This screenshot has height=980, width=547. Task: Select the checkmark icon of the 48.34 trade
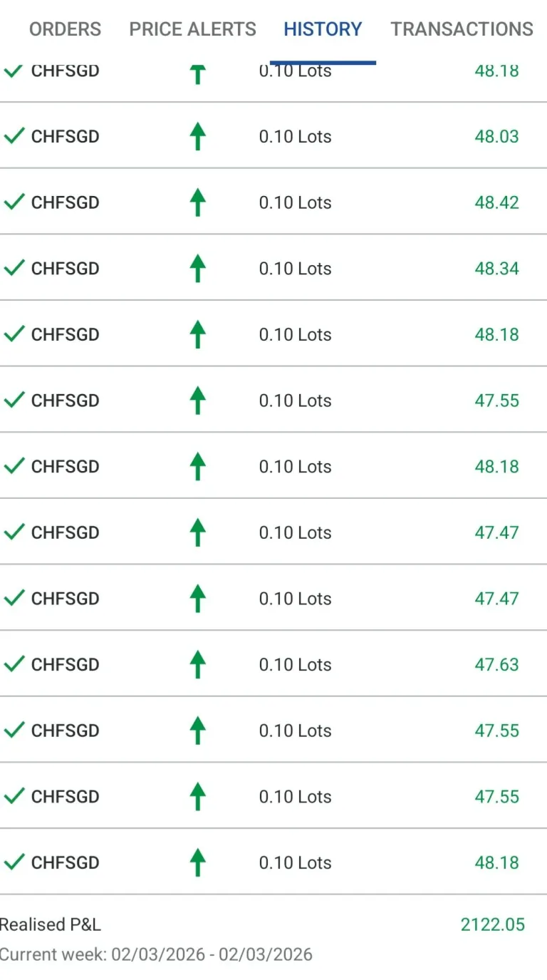click(x=14, y=268)
